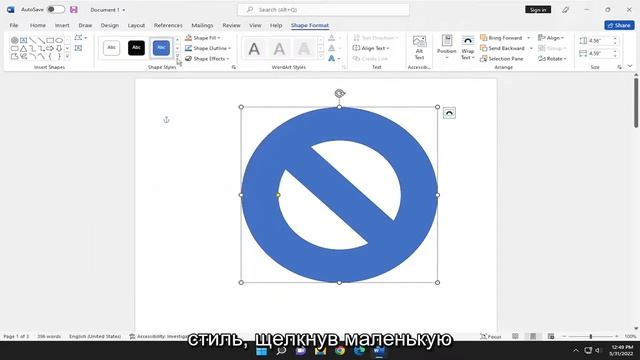Click the Alt Text button
Screen dimensions: 640x360
(x=419, y=48)
